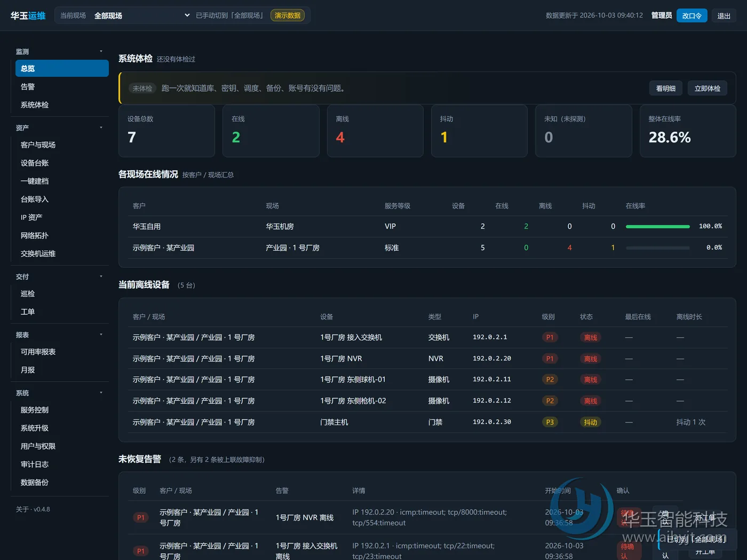
Task: Click the 未体检 status tag
Action: click(142, 88)
